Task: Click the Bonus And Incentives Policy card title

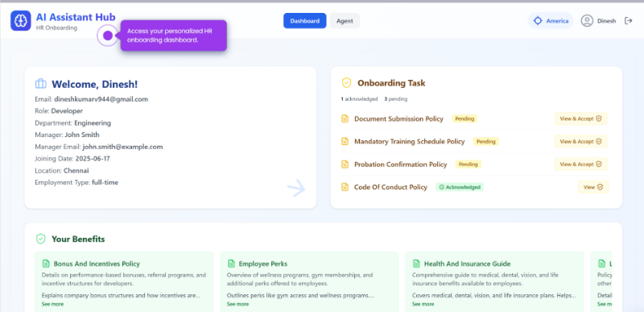Action: (97, 264)
